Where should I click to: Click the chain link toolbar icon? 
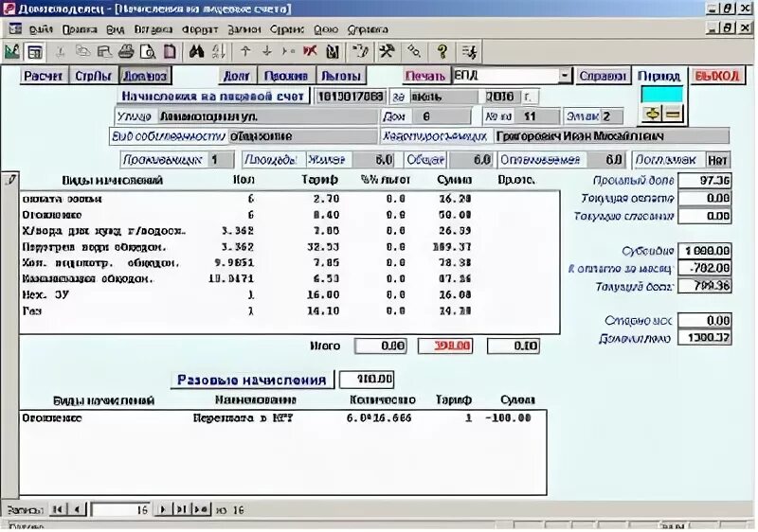[x=414, y=51]
